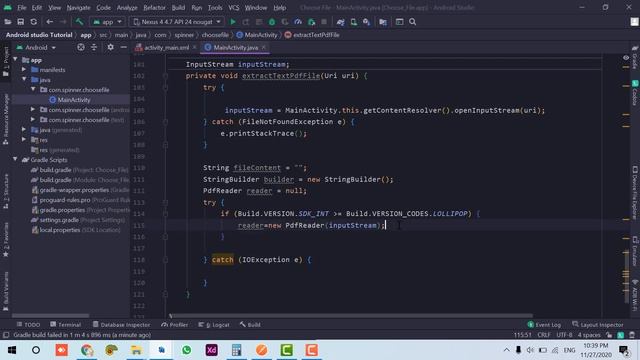Viewport: 640px width, 360px height.
Task: Open Adobe XD from the taskbar
Action: 211,350
